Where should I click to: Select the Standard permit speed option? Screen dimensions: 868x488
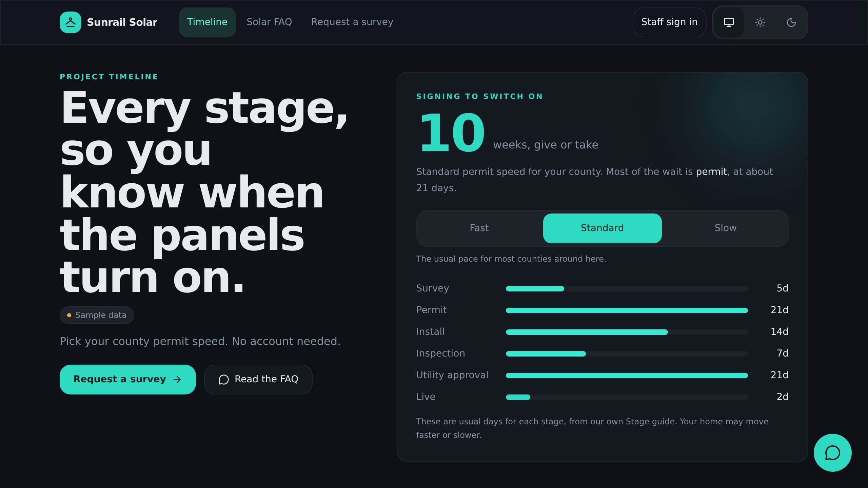pyautogui.click(x=602, y=228)
